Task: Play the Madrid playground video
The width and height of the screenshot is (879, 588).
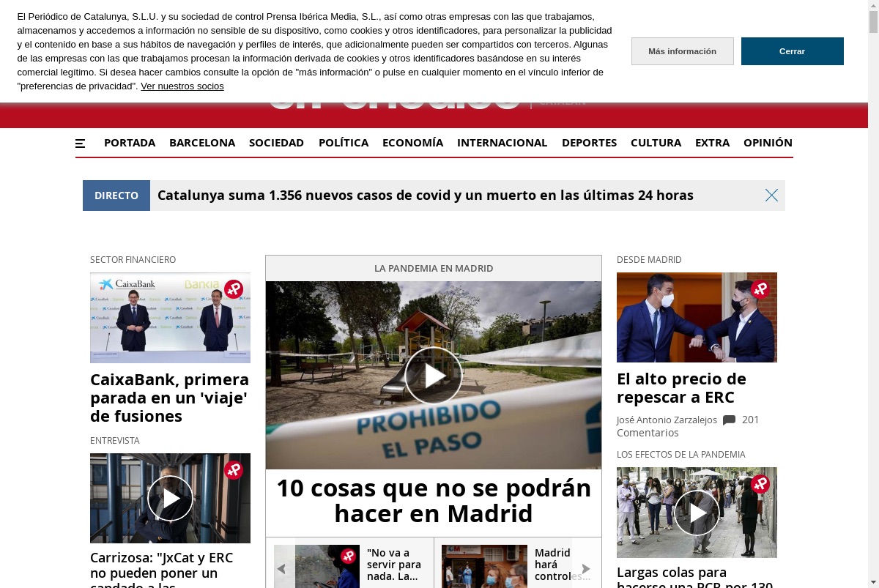Action: pyautogui.click(x=434, y=376)
